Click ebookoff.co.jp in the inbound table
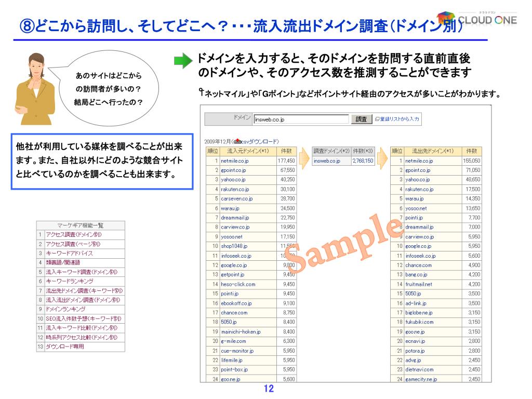Image resolution: width=532 pixels, height=399 pixels. pyautogui.click(x=236, y=303)
